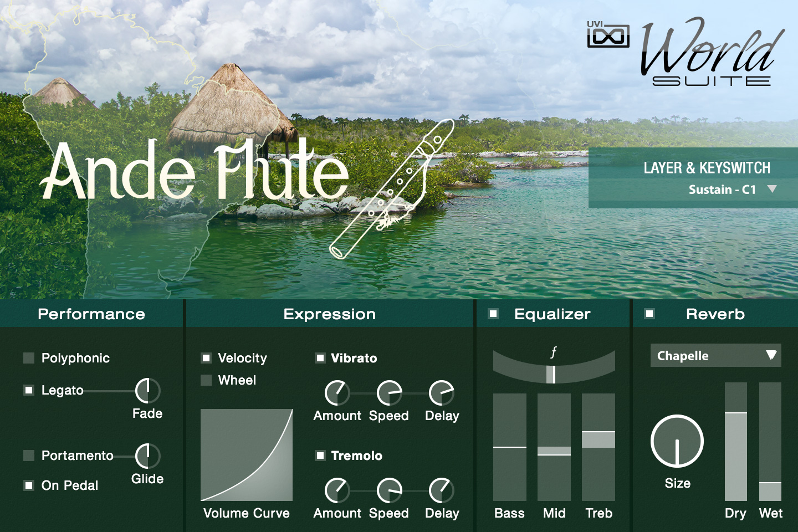Click the Tremolo Amount knob

coord(337,490)
